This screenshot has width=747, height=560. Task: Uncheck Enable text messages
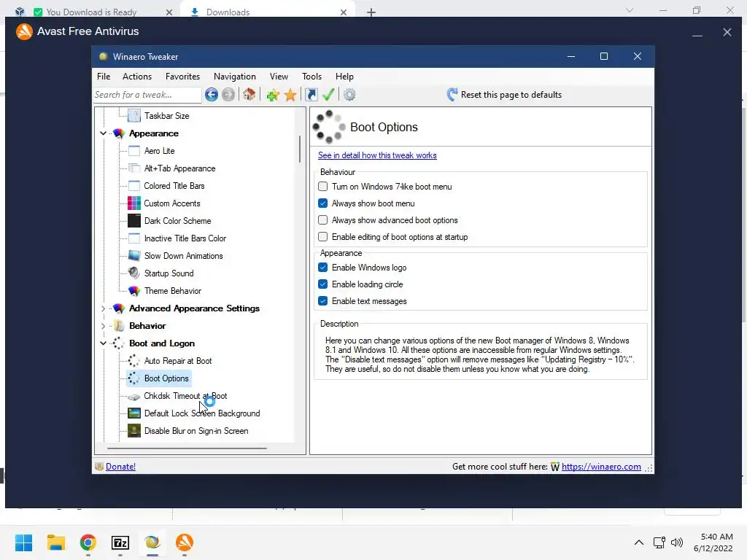[323, 301]
